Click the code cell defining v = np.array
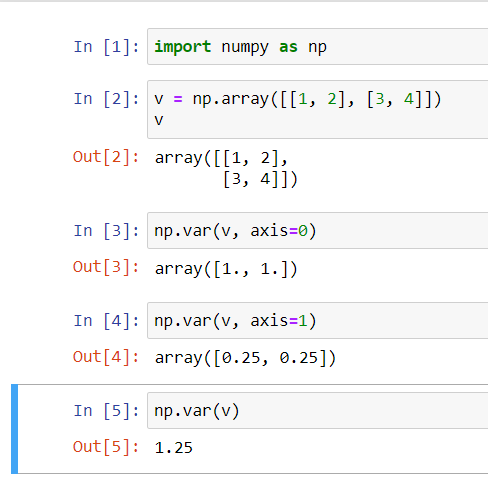This screenshot has height=479, width=488. tap(318, 109)
